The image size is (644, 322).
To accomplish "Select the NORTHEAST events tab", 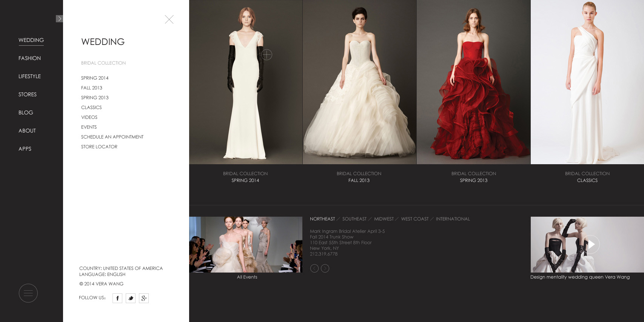I will (x=322, y=219).
